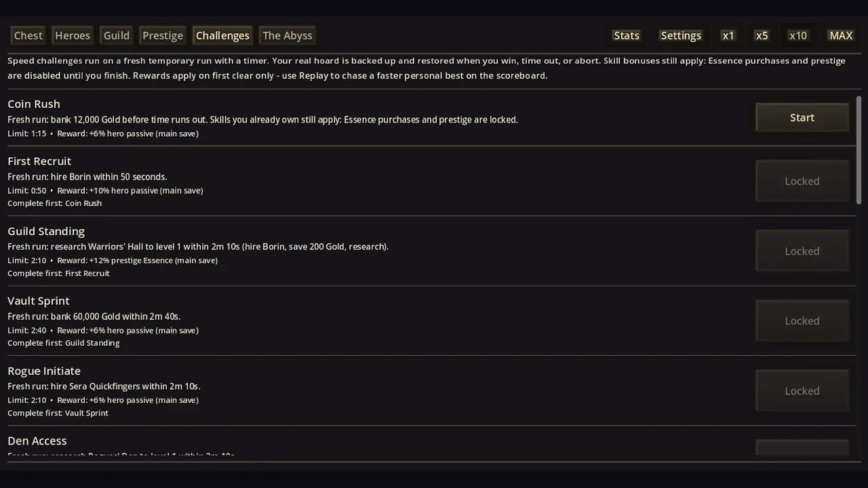The image size is (868, 488).
Task: Enter The Abyss tab
Action: click(288, 35)
